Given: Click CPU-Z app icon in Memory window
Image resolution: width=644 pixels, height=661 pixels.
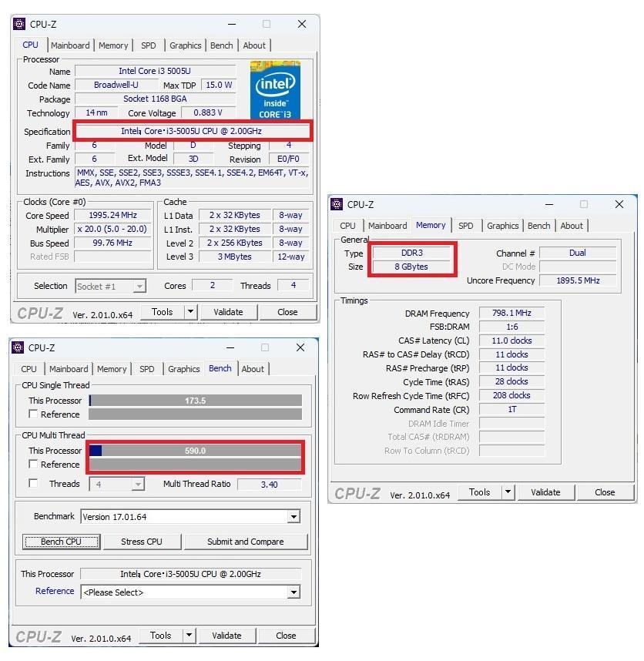Looking at the screenshot, I should (x=337, y=204).
